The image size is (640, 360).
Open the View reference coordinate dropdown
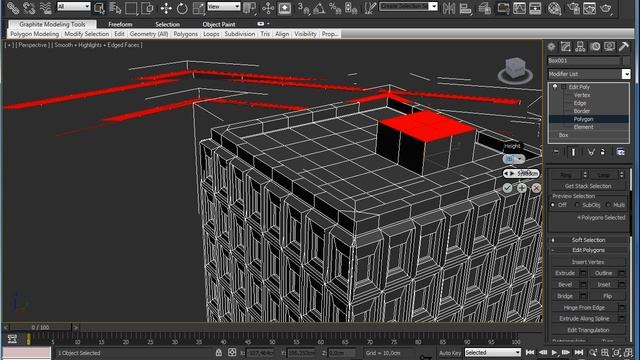tap(224, 6)
